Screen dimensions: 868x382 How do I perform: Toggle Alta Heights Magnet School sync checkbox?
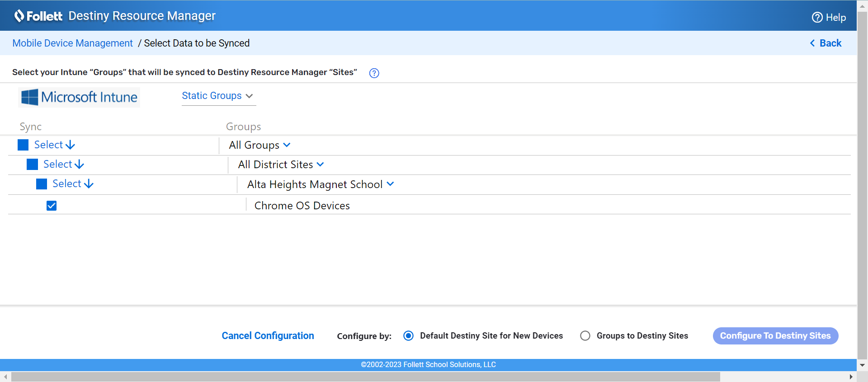[x=42, y=184]
